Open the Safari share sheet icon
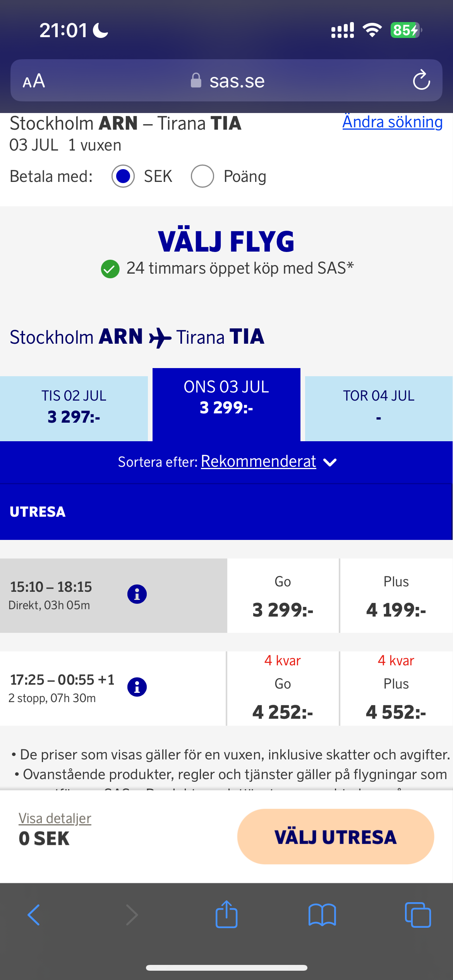Viewport: 453px width, 980px height. 226,914
